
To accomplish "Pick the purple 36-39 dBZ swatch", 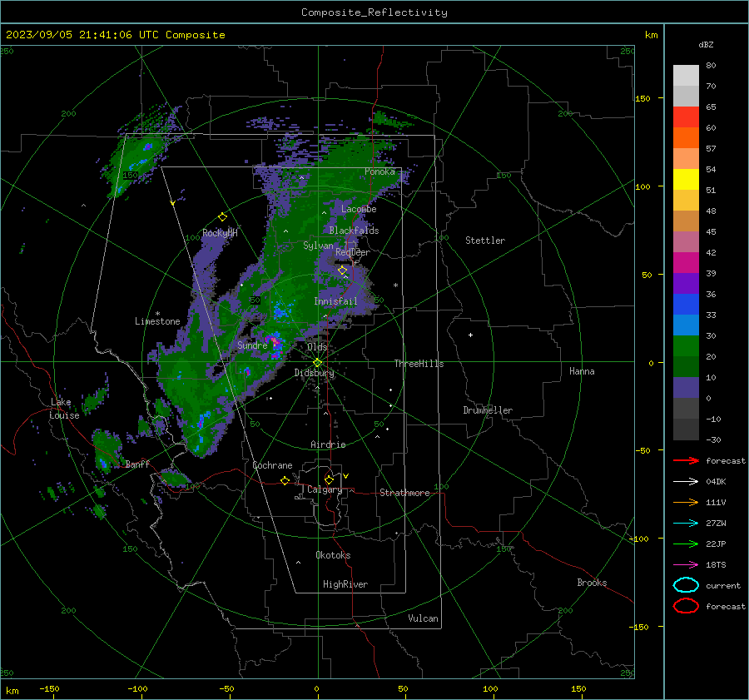I will 686,283.
